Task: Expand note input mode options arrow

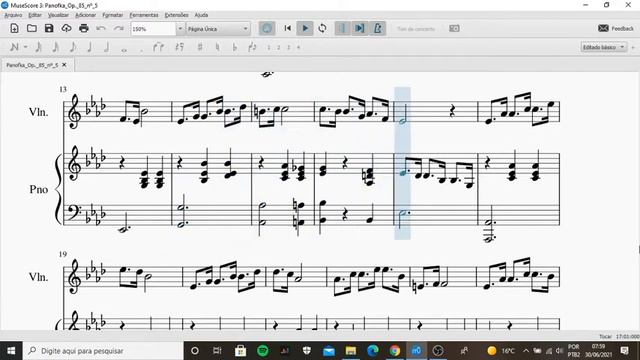Action: (25, 47)
